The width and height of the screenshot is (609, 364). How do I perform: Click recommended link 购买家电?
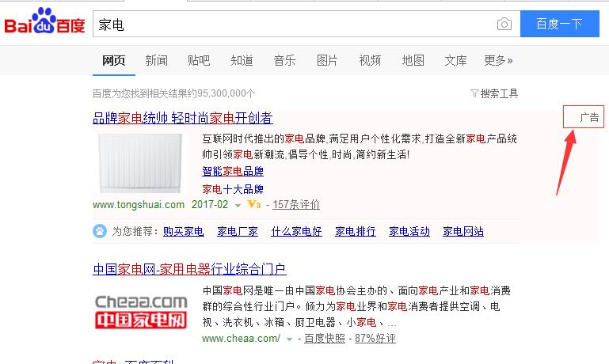coord(183,232)
